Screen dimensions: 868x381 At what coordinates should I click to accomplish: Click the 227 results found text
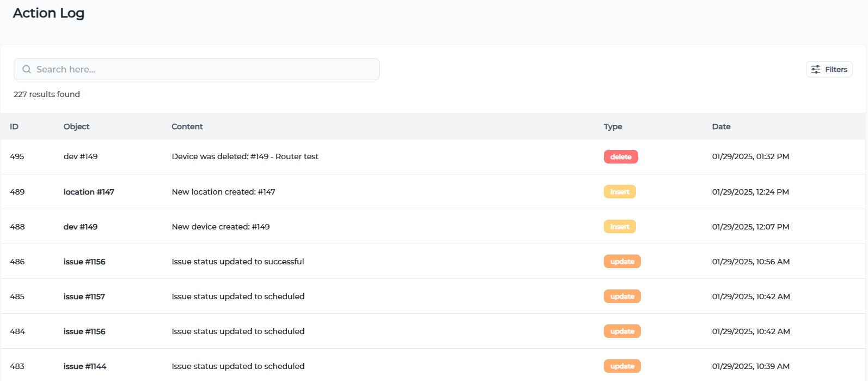(47, 94)
